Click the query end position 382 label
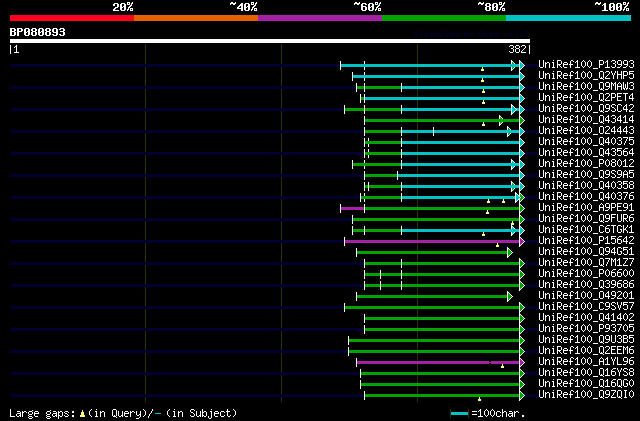Image resolution: width=640 pixels, height=421 pixels. click(517, 49)
